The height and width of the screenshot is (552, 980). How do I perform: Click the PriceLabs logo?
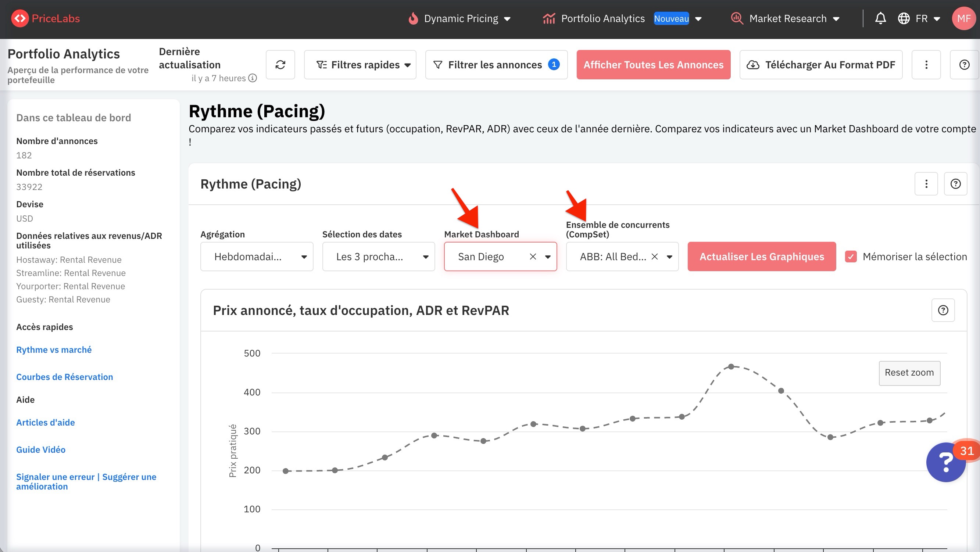[45, 18]
